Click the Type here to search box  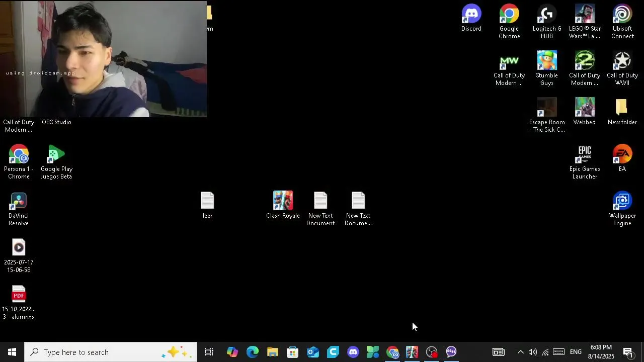(111, 352)
